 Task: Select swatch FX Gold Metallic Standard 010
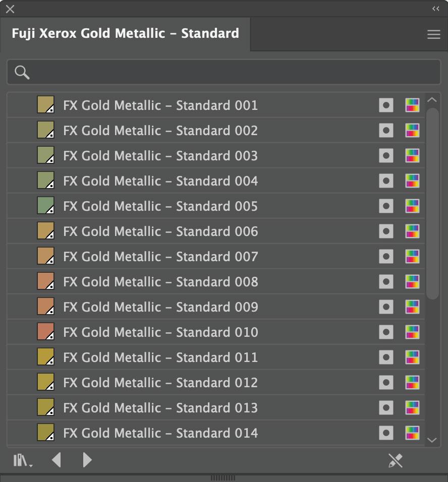(45, 332)
